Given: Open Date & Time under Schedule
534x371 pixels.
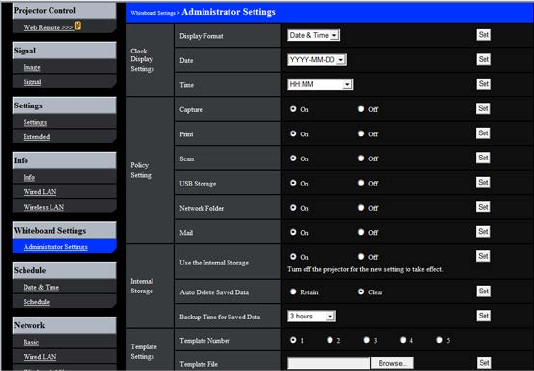Looking at the screenshot, I should 41,287.
